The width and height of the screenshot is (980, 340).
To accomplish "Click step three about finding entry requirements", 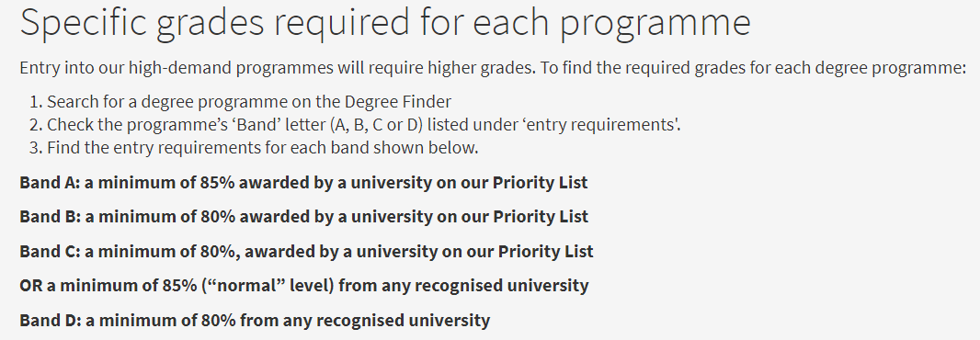I will (263, 148).
